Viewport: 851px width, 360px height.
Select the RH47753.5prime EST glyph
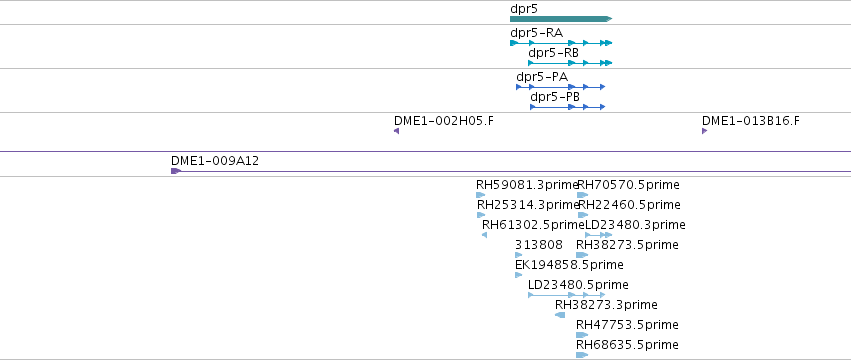click(x=582, y=335)
